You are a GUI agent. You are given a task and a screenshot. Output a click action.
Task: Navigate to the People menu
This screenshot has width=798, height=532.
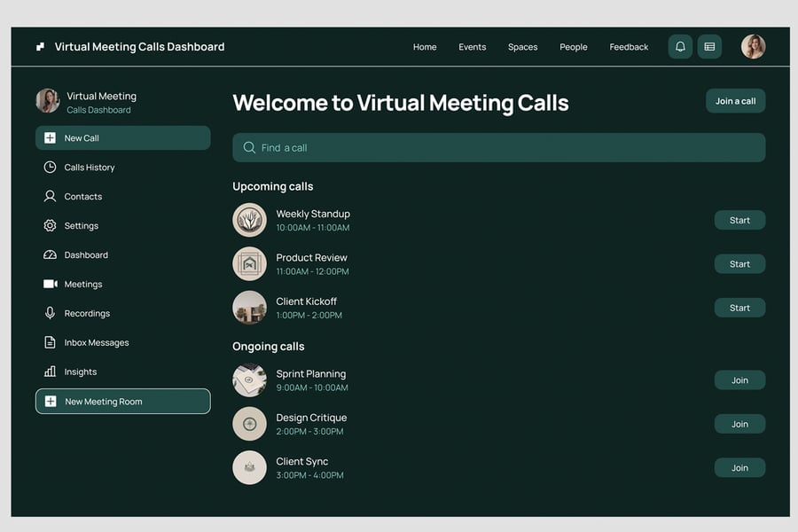(x=573, y=47)
